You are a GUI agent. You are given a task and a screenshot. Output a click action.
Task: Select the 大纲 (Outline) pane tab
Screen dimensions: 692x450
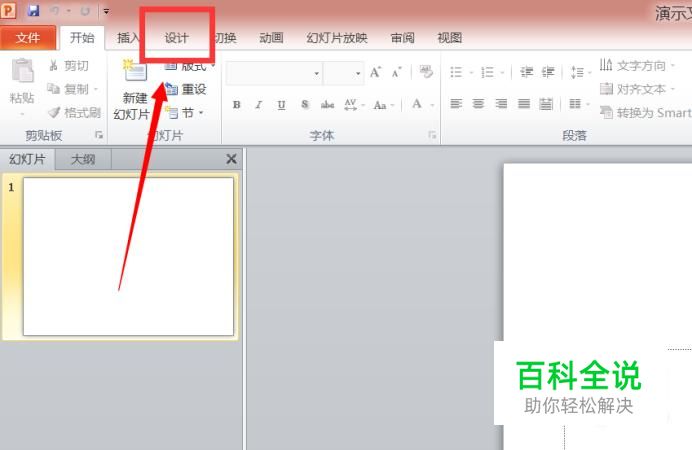pyautogui.click(x=83, y=159)
